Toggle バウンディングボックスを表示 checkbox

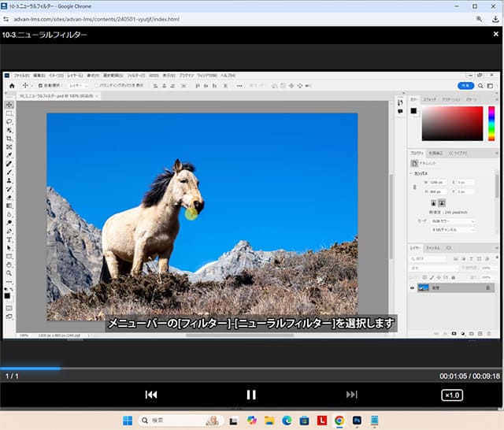pos(96,85)
